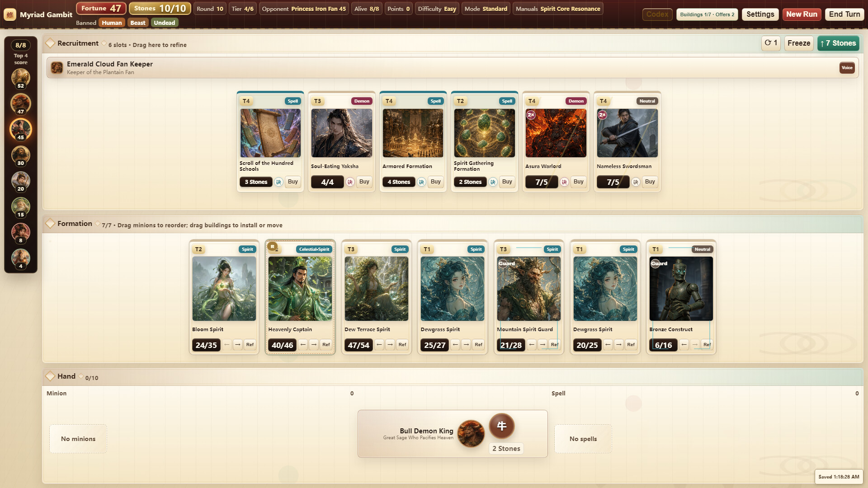Screen dimensions: 868x488
Task: Click the refresh recruitment icon button
Action: (771, 43)
